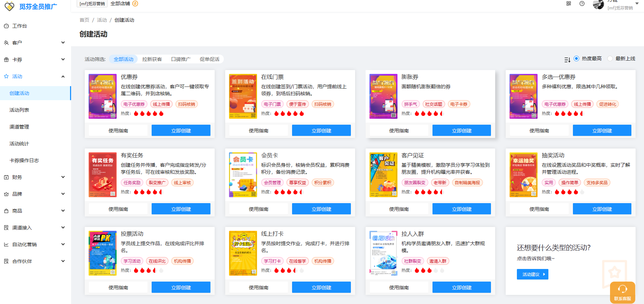This screenshot has width=644, height=304.
Task: Click the 活动 breadcrumb link
Action: (x=102, y=20)
